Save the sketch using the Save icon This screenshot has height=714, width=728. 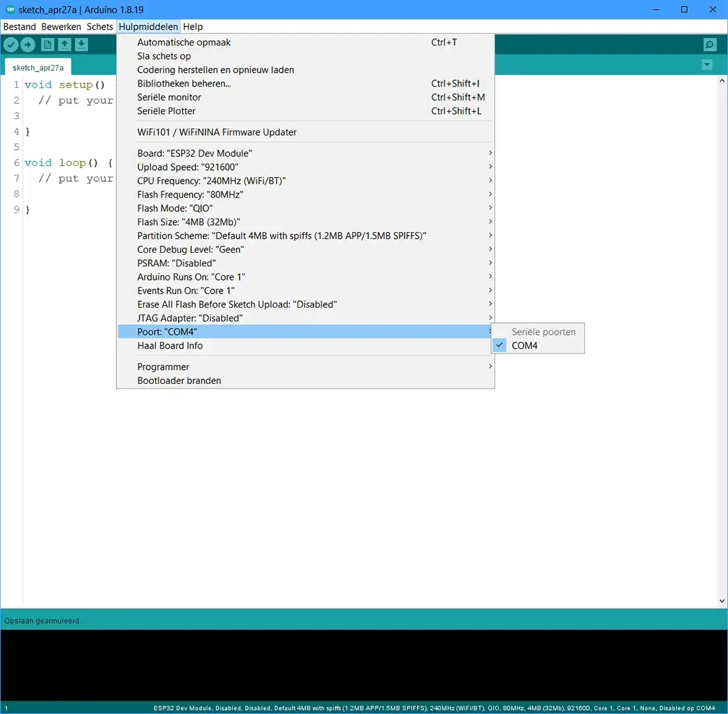[x=81, y=44]
